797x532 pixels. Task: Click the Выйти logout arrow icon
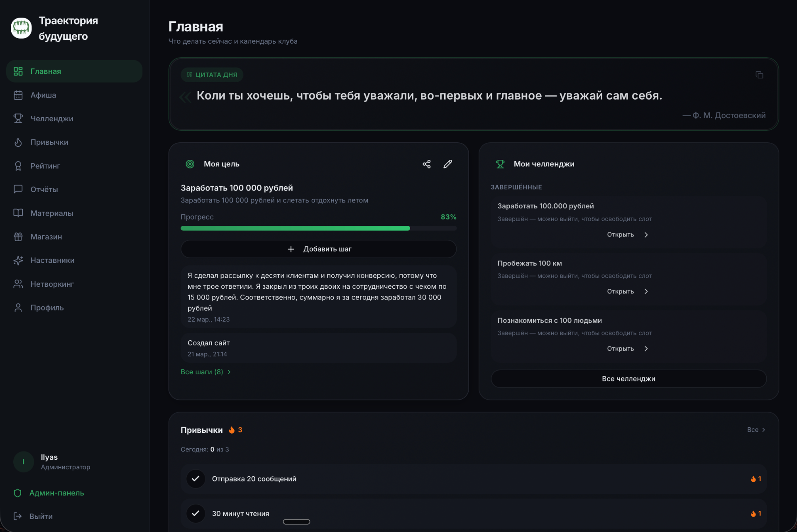tap(17, 516)
